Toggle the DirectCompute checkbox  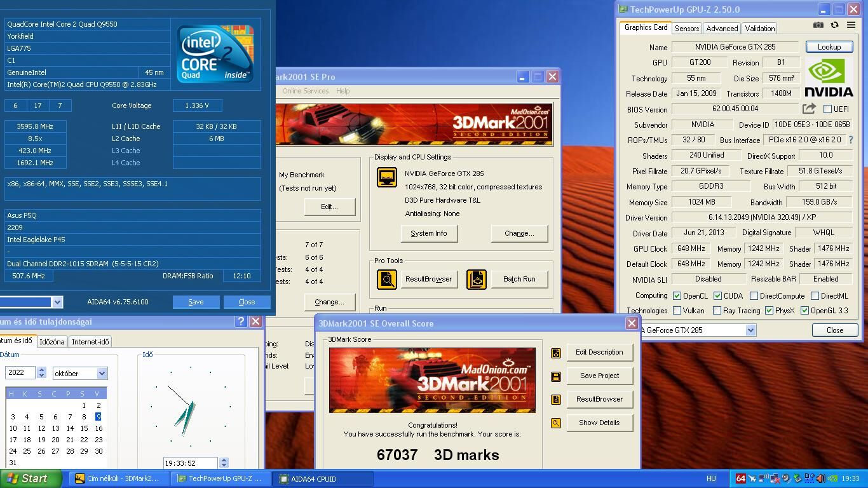click(754, 295)
